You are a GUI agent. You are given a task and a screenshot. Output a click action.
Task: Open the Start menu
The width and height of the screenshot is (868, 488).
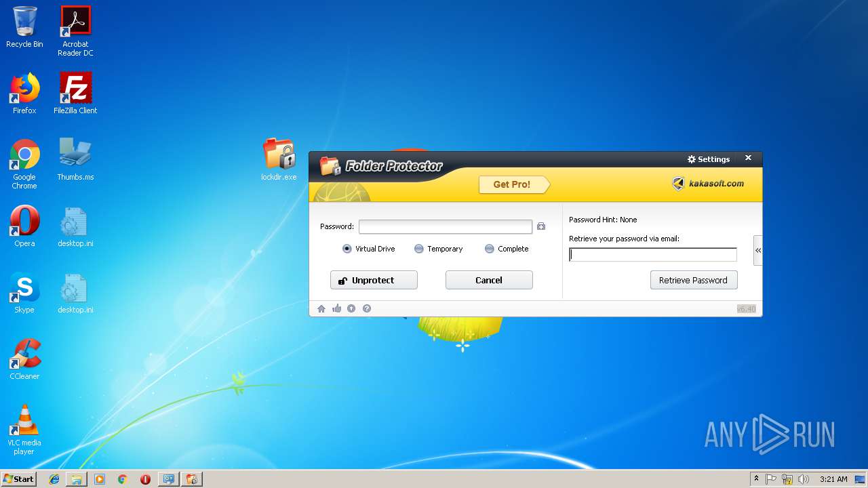tap(18, 479)
